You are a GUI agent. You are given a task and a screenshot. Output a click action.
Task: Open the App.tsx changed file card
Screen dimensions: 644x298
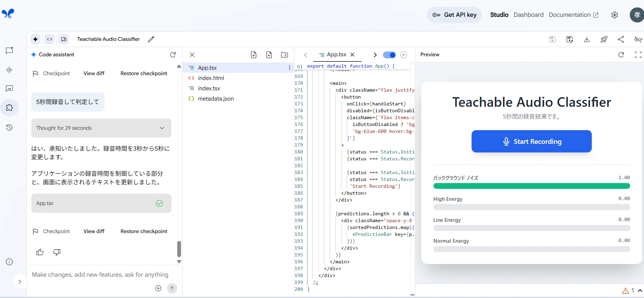click(101, 203)
